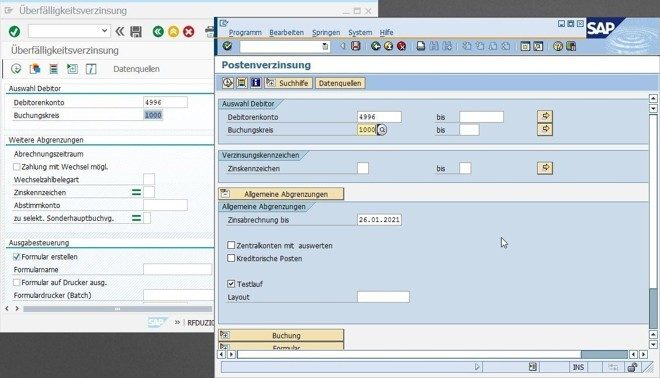The width and height of the screenshot is (660, 378).
Task: Open the command field history dropdown in the Postenverzinsung window
Action: tap(325, 46)
